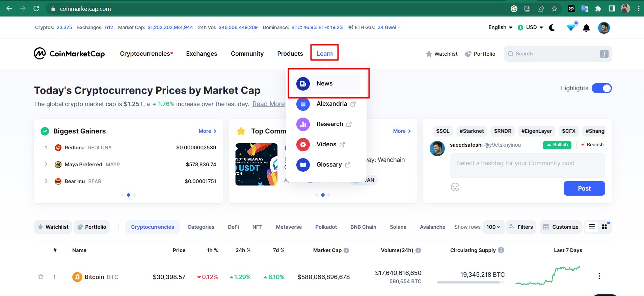The width and height of the screenshot is (644, 296).
Task: Click the community post text box
Action: [x=527, y=166]
